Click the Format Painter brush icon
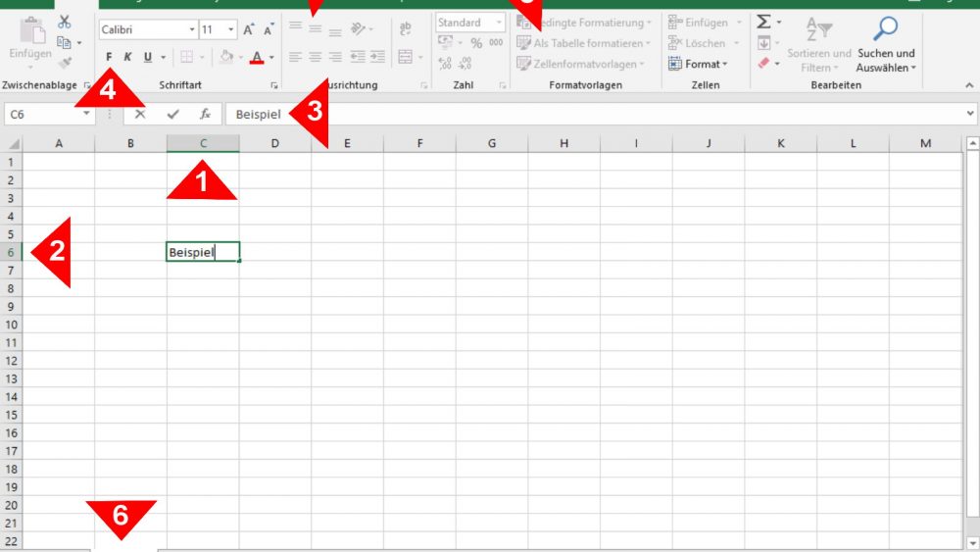Image resolution: width=980 pixels, height=552 pixels. coord(65,63)
